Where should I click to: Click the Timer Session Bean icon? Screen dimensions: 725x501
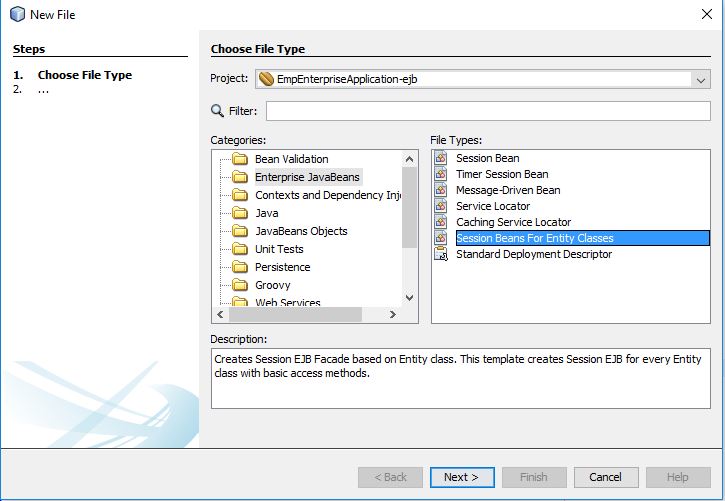tap(441, 174)
